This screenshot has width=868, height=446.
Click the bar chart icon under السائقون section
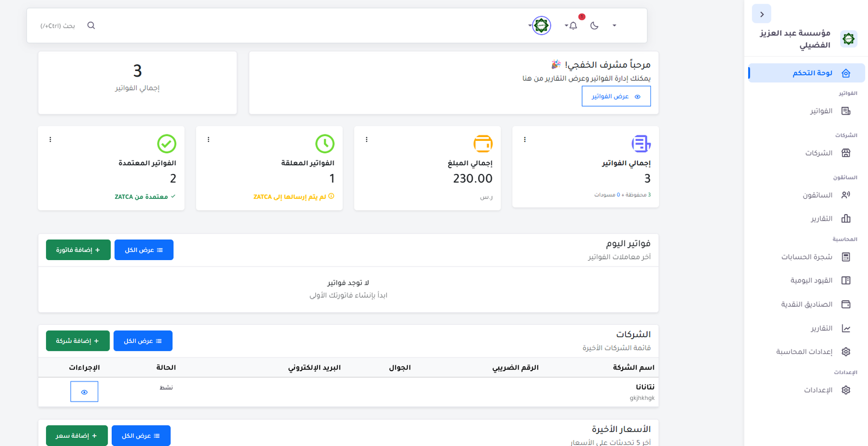coord(846,218)
